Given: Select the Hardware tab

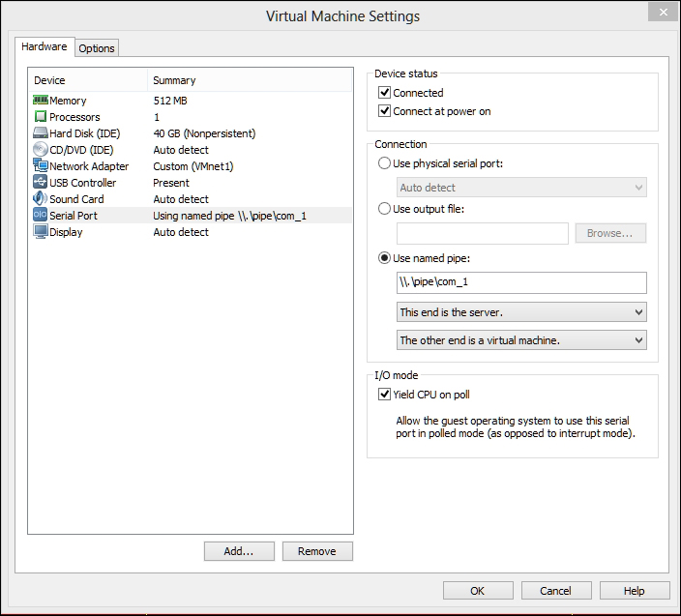Looking at the screenshot, I should (44, 46).
